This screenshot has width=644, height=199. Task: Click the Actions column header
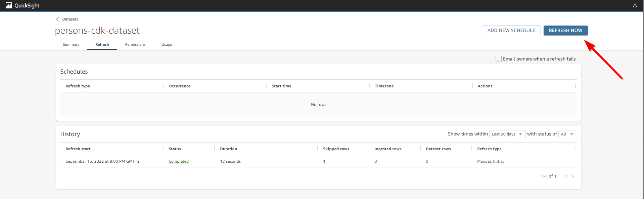[x=485, y=86]
